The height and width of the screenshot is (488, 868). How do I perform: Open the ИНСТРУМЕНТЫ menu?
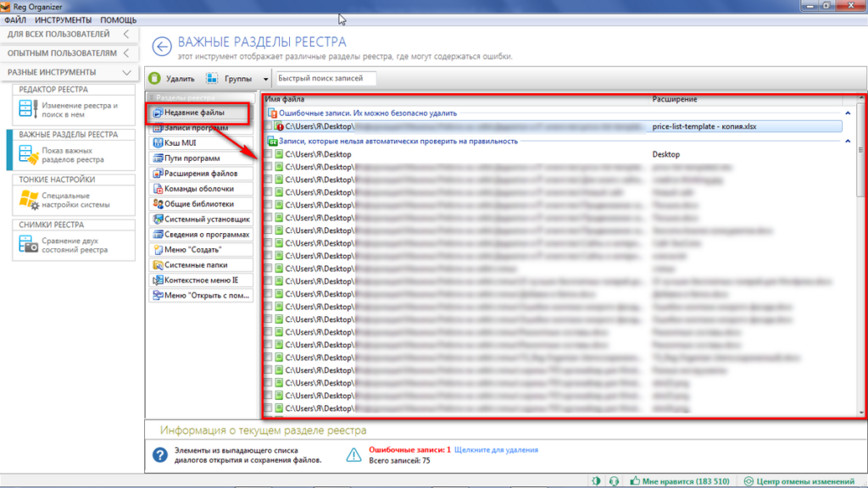(64, 19)
